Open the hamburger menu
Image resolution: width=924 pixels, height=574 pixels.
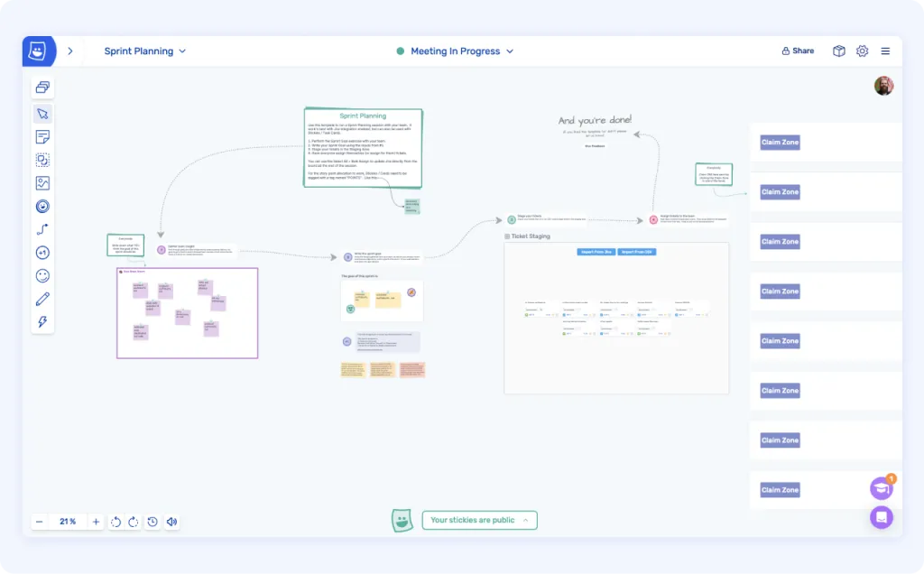(885, 51)
